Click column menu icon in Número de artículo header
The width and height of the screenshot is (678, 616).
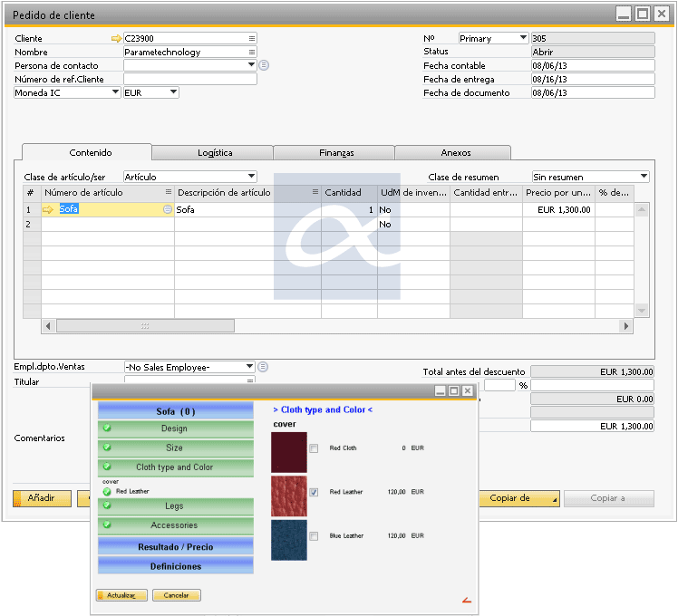click(x=169, y=191)
